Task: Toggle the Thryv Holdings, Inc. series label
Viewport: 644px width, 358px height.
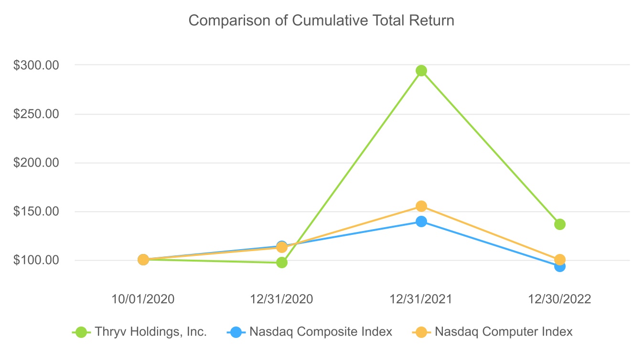Action: (150, 332)
